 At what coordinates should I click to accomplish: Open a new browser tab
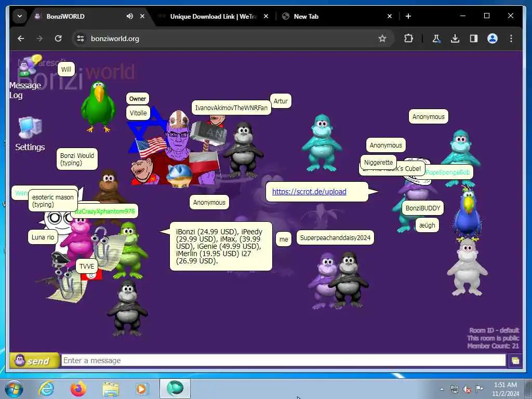point(408,16)
